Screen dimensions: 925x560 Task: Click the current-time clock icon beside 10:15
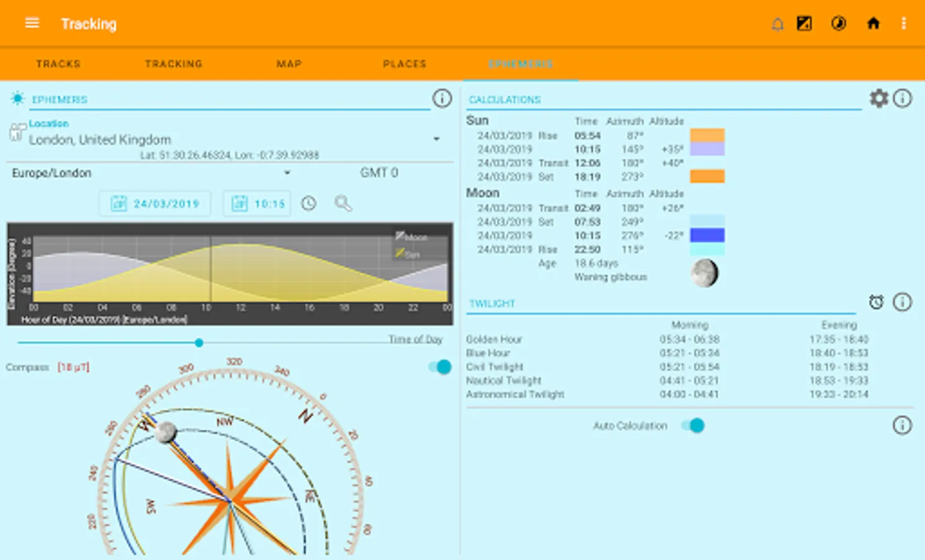(309, 203)
